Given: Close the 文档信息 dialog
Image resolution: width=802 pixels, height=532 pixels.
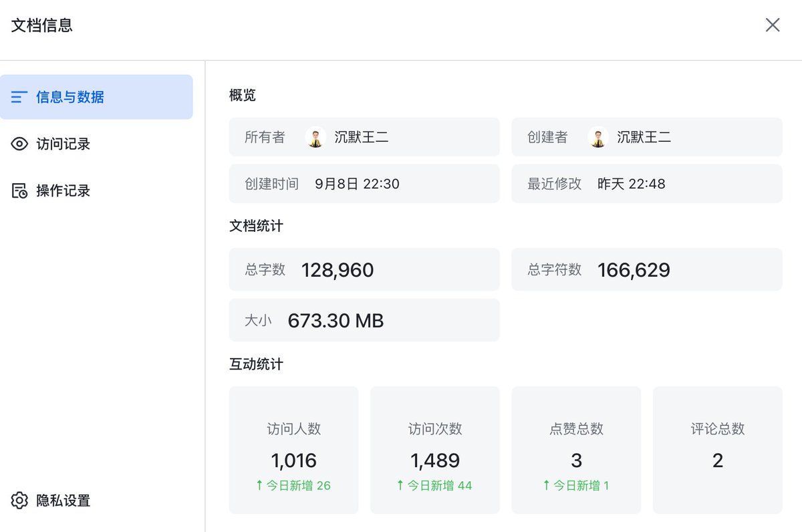Looking at the screenshot, I should click(x=773, y=25).
